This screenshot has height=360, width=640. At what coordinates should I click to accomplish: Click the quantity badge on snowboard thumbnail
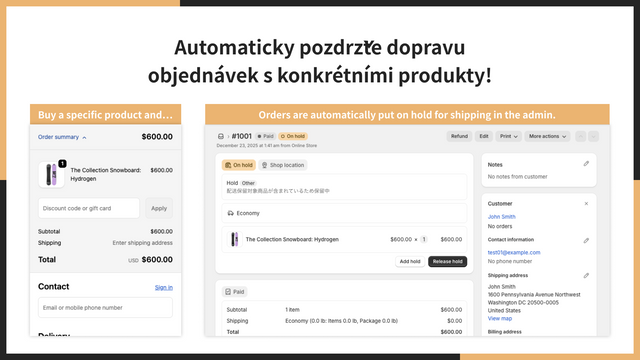coord(62,164)
